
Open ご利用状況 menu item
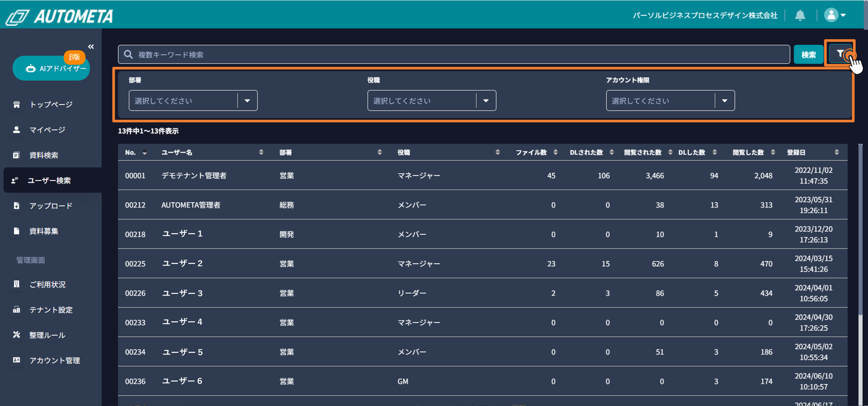point(48,284)
